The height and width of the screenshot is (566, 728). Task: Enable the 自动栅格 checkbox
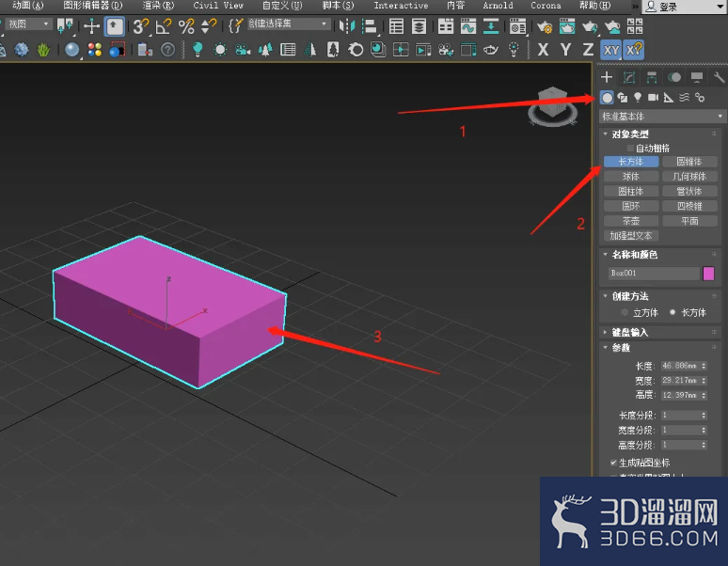pos(630,148)
